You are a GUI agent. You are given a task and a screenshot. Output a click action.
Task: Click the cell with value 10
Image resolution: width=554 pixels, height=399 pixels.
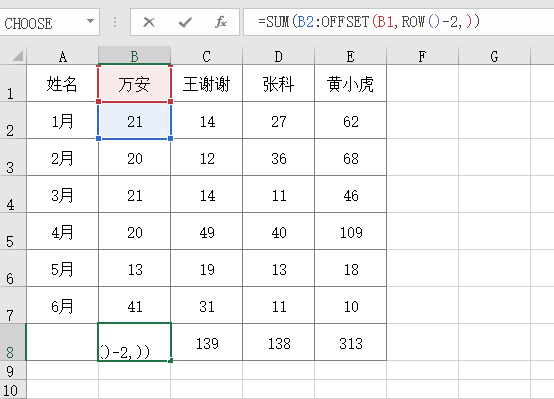(350, 306)
